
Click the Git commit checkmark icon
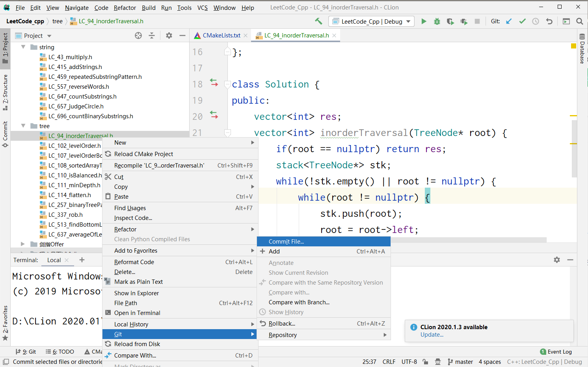pyautogui.click(x=522, y=21)
